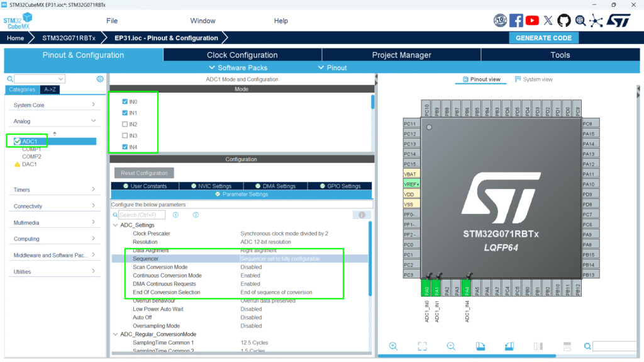Click the parameter search input field
Image resolution: width=644 pixels, height=362 pixels.
[x=145, y=215]
